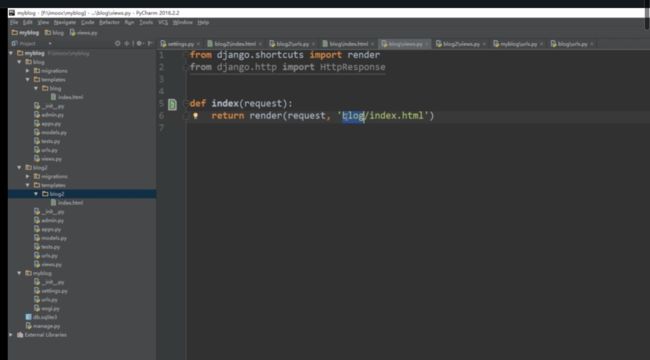The height and width of the screenshot is (360, 650).
Task: Click on HttpResponse in line 2
Action: click(x=353, y=67)
